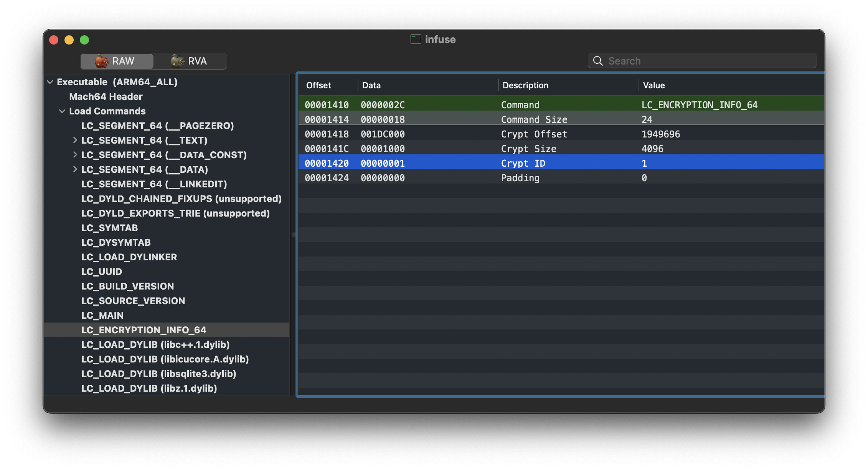Collapse the Executable (ARM64_ALL) node
868x470 pixels.
(50, 82)
